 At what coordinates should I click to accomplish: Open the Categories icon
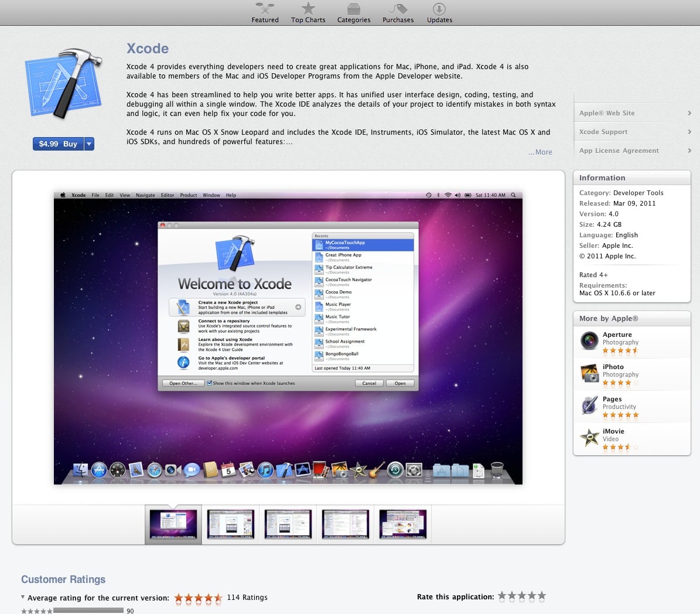click(354, 9)
